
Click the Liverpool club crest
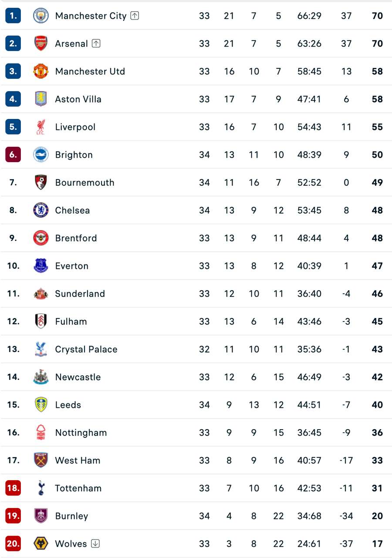(41, 127)
